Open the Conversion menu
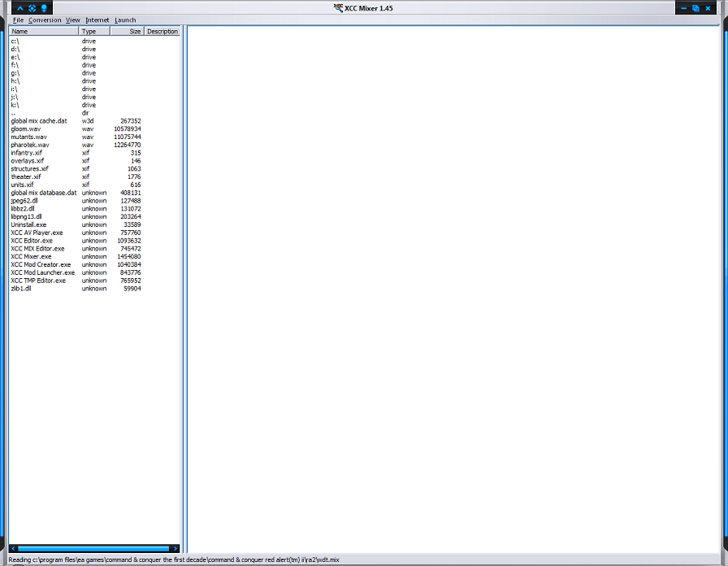 (x=45, y=20)
